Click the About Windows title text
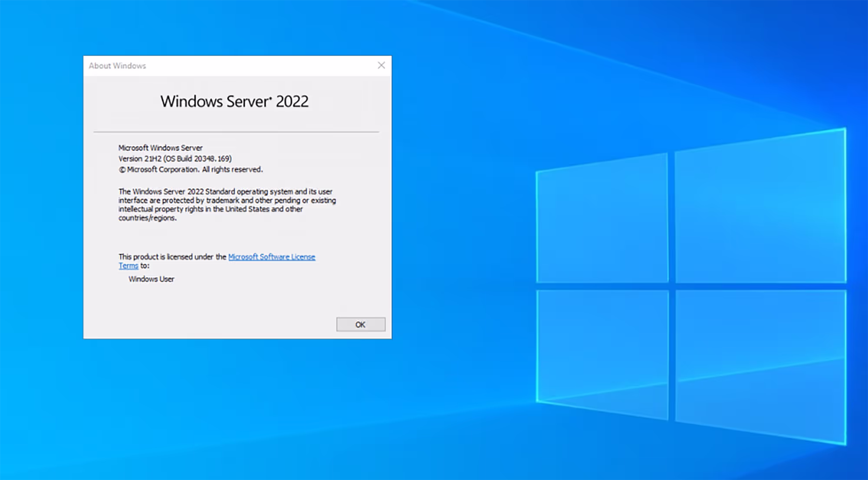 pyautogui.click(x=117, y=66)
